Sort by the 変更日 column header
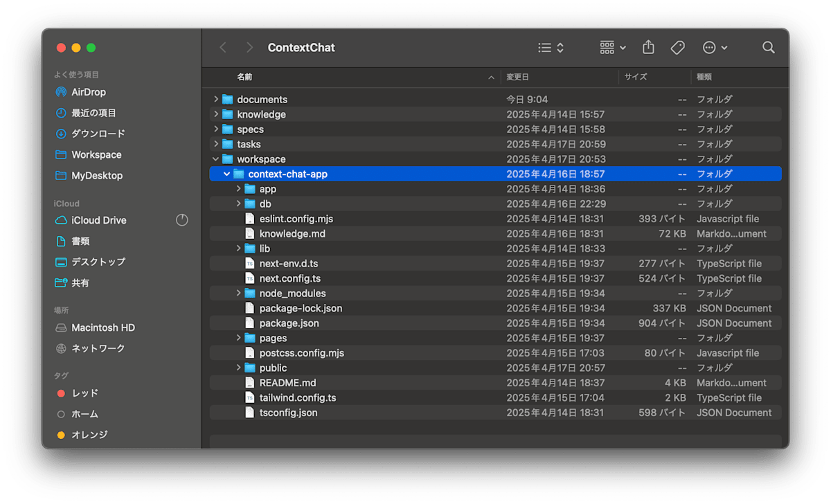This screenshot has width=831, height=504. 517,77
